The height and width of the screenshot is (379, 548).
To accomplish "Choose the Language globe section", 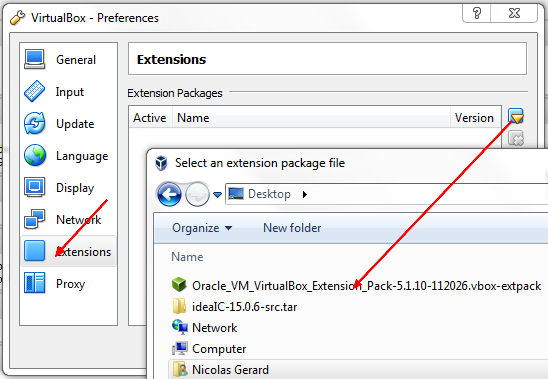I will [x=68, y=156].
